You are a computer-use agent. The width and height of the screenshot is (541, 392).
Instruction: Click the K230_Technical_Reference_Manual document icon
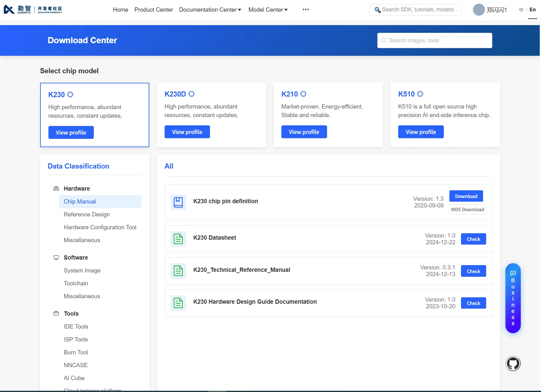pyautogui.click(x=178, y=271)
